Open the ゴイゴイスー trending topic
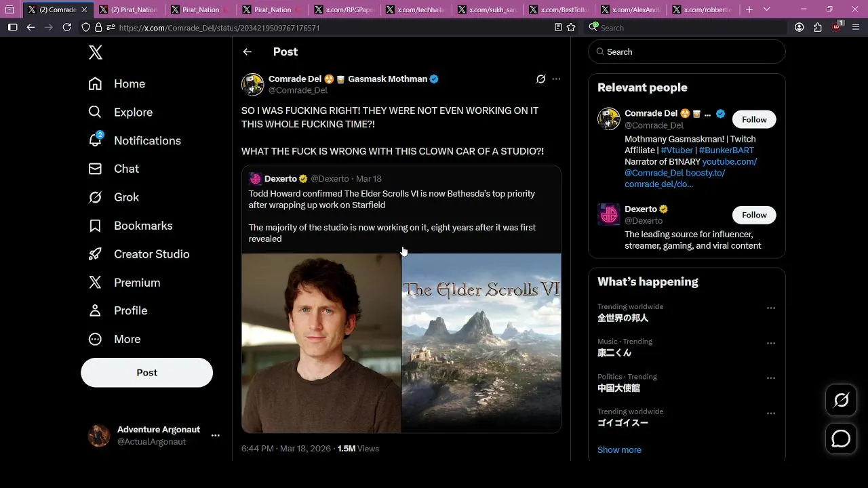The image size is (868, 488). point(623,423)
